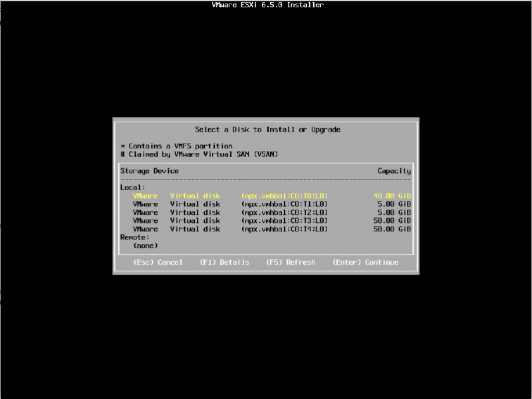Click the (Esc) Cancel option
The height and width of the screenshot is (399, 532).
point(158,262)
